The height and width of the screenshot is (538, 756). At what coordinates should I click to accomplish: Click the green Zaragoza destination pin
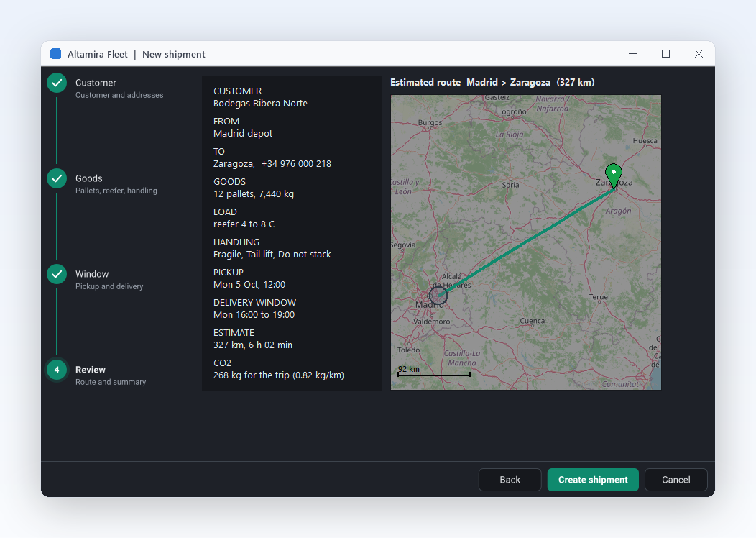click(613, 176)
